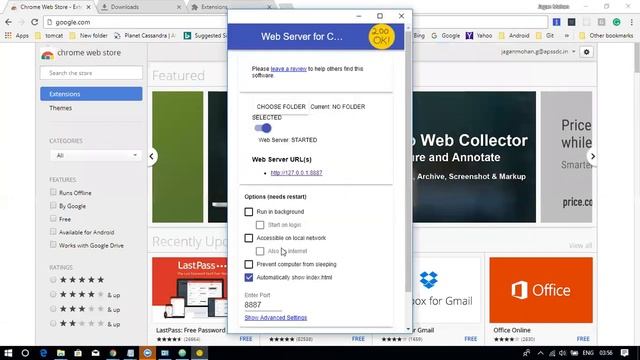Open the Categories All dropdown

click(x=95, y=156)
